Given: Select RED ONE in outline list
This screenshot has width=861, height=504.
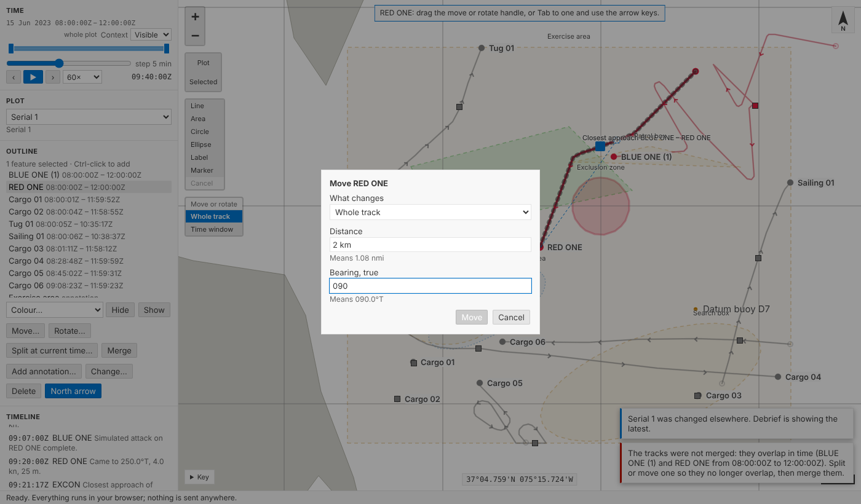Looking at the screenshot, I should 89,187.
